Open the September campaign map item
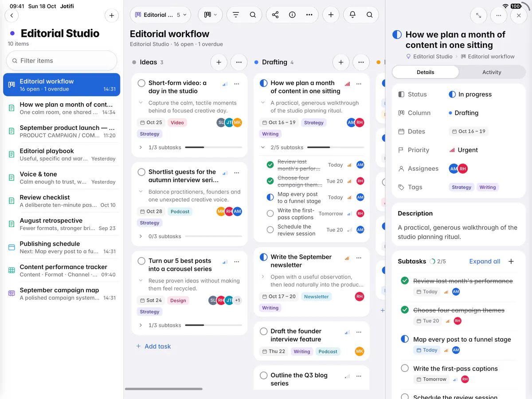 click(62, 293)
